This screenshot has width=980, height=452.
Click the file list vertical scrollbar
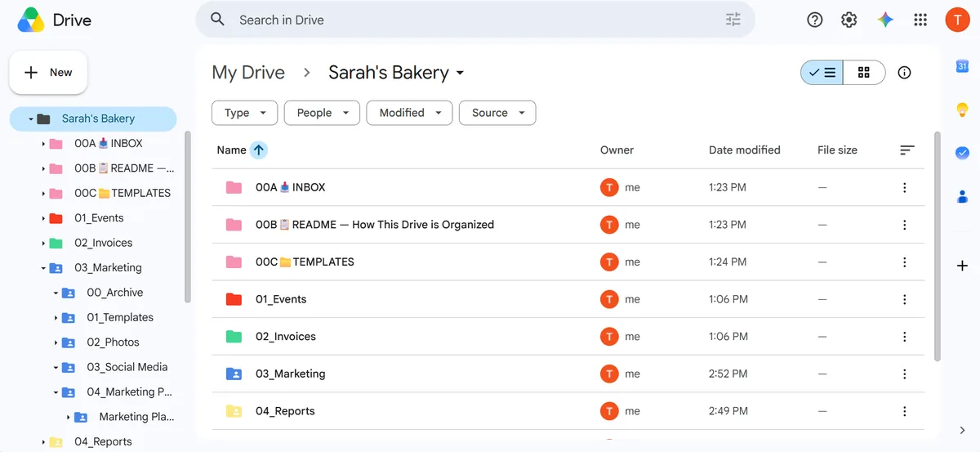point(938,245)
